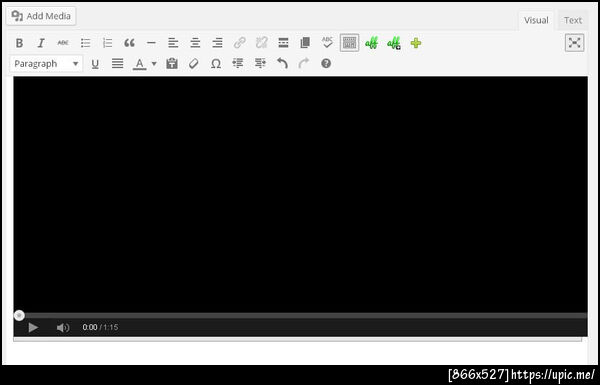
Task: Enter distraction-free fullscreen mode
Action: (x=574, y=42)
